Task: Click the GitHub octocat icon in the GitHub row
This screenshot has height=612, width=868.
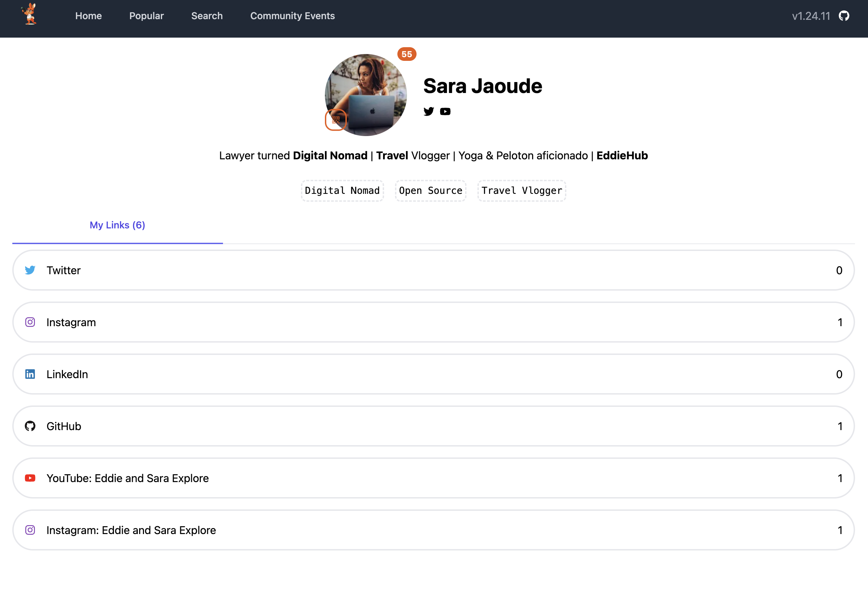Action: pyautogui.click(x=30, y=426)
